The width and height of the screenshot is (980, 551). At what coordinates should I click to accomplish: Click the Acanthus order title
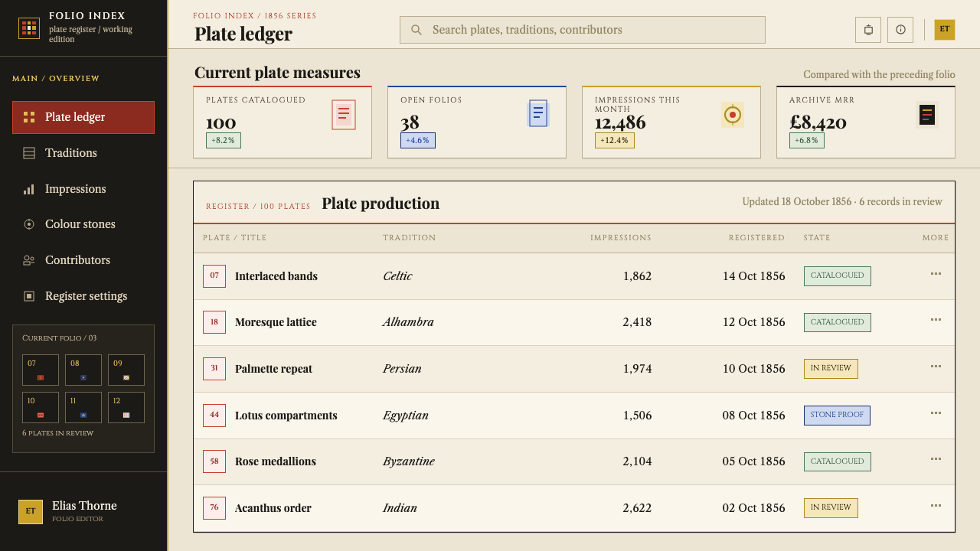(x=273, y=508)
